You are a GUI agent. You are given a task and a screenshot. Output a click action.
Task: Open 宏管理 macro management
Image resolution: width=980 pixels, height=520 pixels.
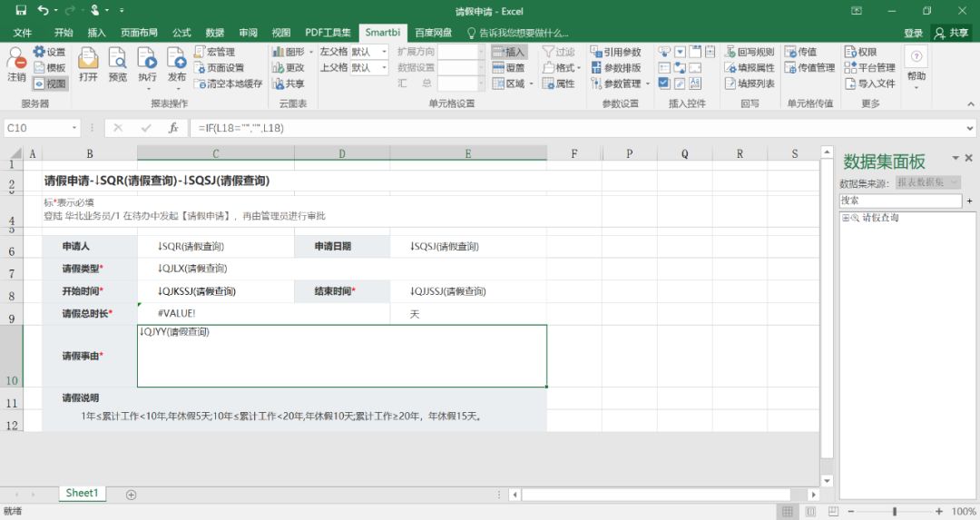214,52
